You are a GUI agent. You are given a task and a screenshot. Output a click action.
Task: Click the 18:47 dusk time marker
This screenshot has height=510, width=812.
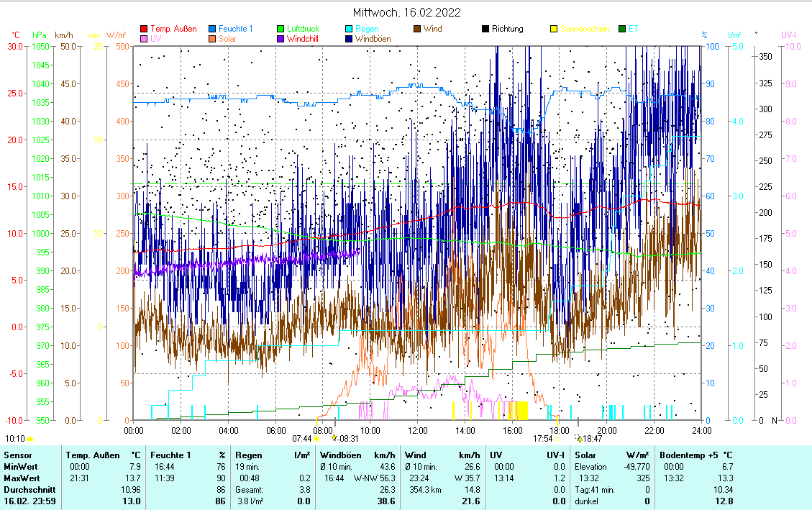(x=593, y=438)
